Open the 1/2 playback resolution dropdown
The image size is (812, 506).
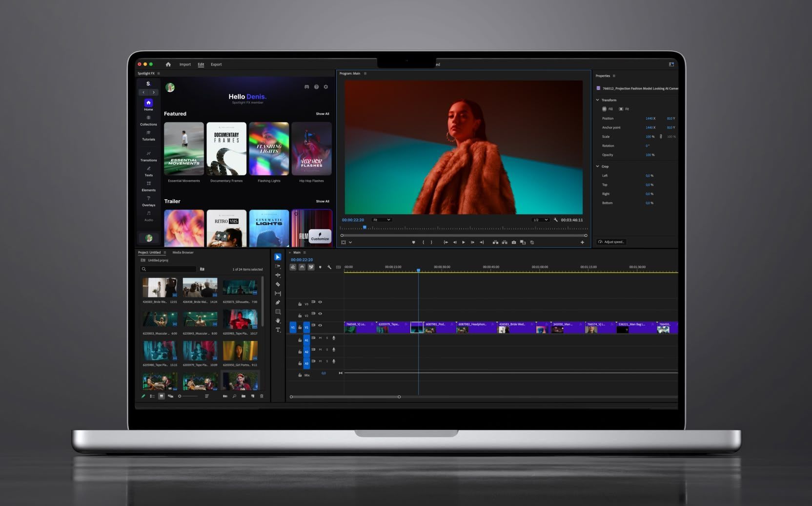coord(540,220)
